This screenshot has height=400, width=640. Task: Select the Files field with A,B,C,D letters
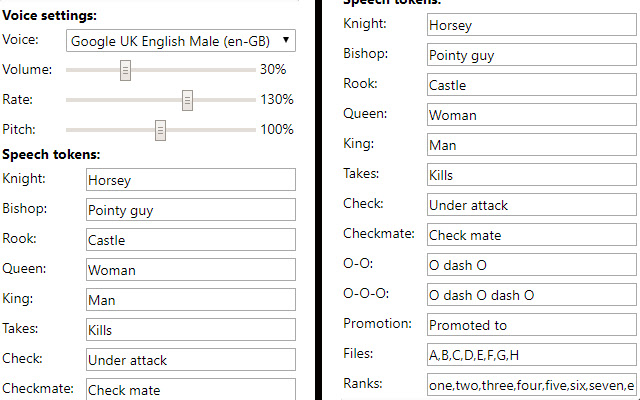(532, 354)
